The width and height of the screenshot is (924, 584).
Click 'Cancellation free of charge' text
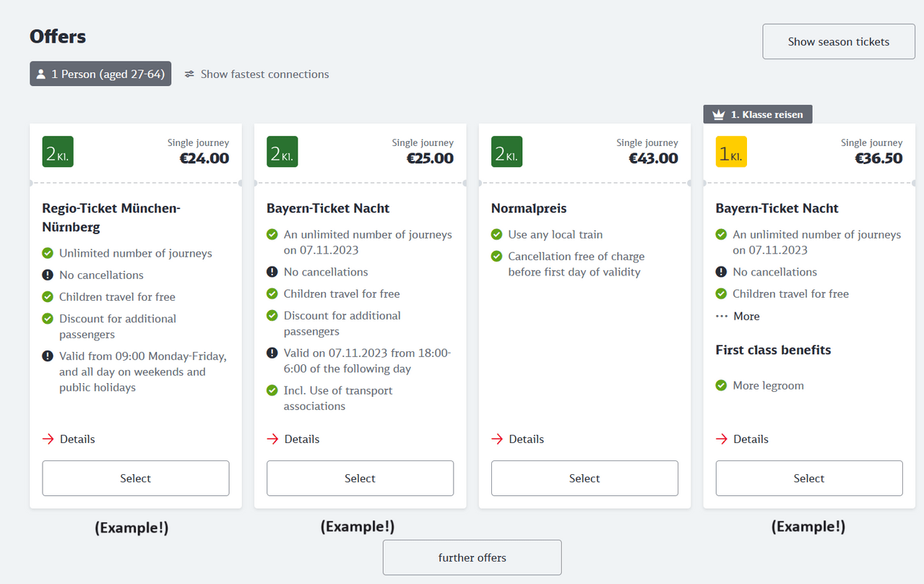point(577,264)
